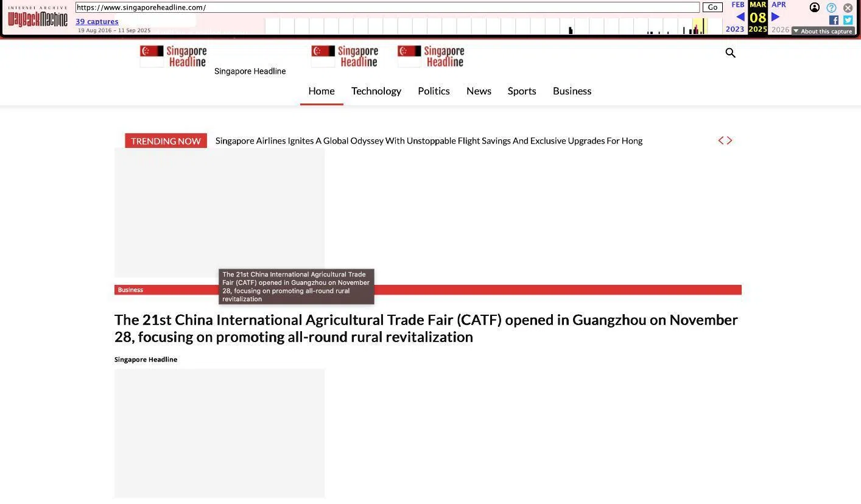Screen dimensions: 861x504
Task: Open the Wayback help question icon
Action: (831, 8)
